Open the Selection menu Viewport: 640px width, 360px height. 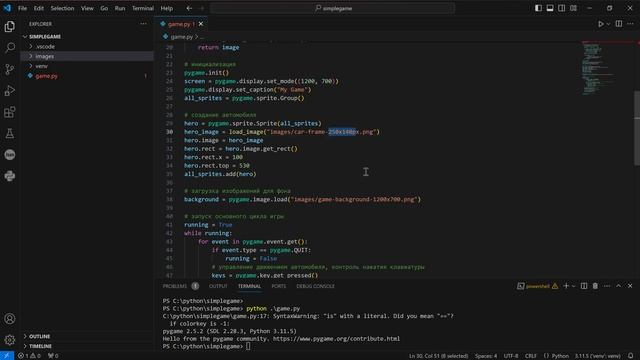[62, 8]
